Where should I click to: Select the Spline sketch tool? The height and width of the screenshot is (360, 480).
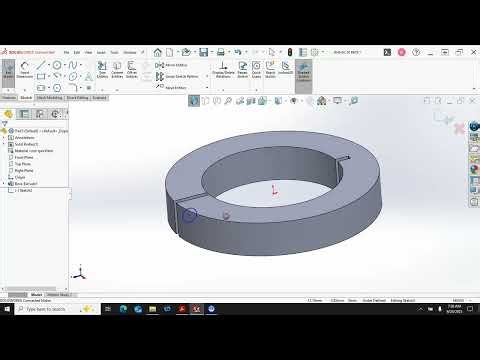pos(73,65)
